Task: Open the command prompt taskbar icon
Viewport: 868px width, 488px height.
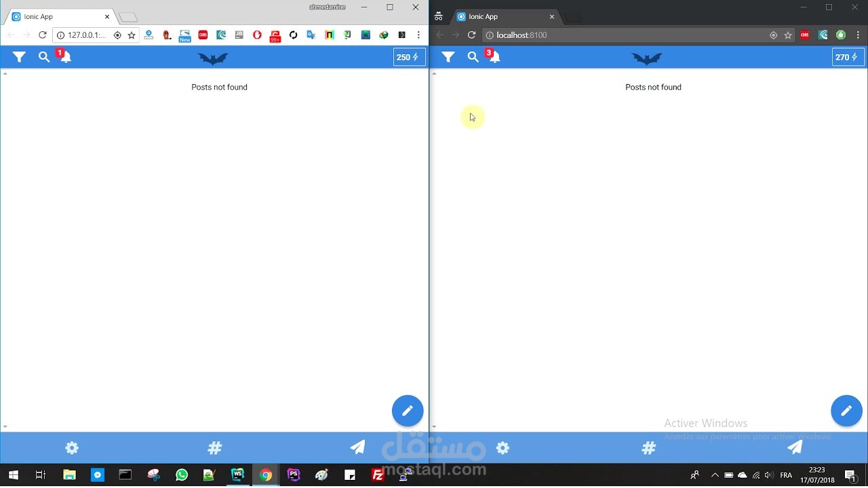Action: [125, 475]
